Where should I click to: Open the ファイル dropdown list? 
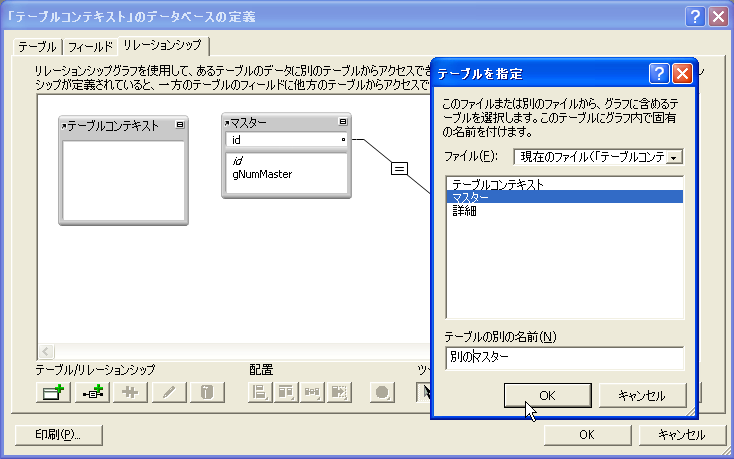(675, 157)
